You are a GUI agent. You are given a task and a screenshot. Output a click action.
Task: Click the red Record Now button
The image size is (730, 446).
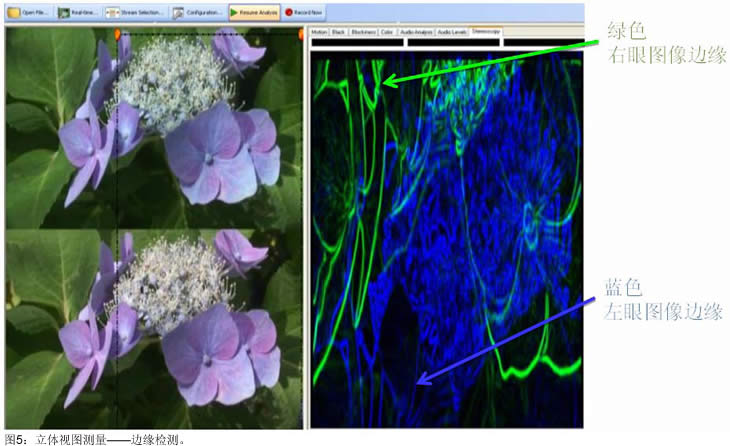coord(303,13)
